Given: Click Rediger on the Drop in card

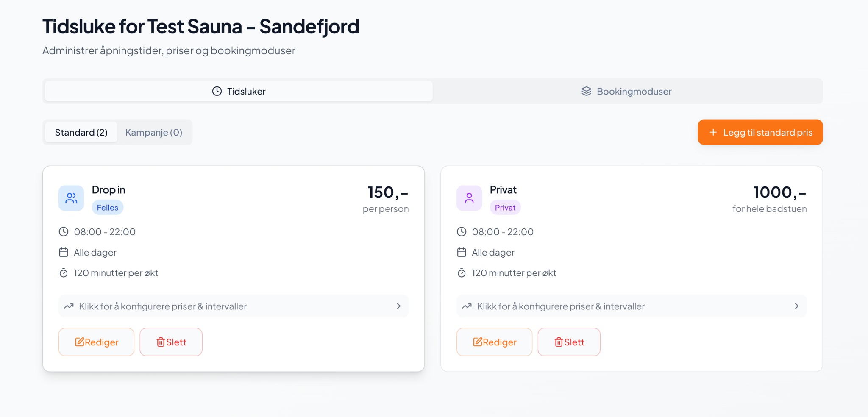Looking at the screenshot, I should tap(96, 342).
